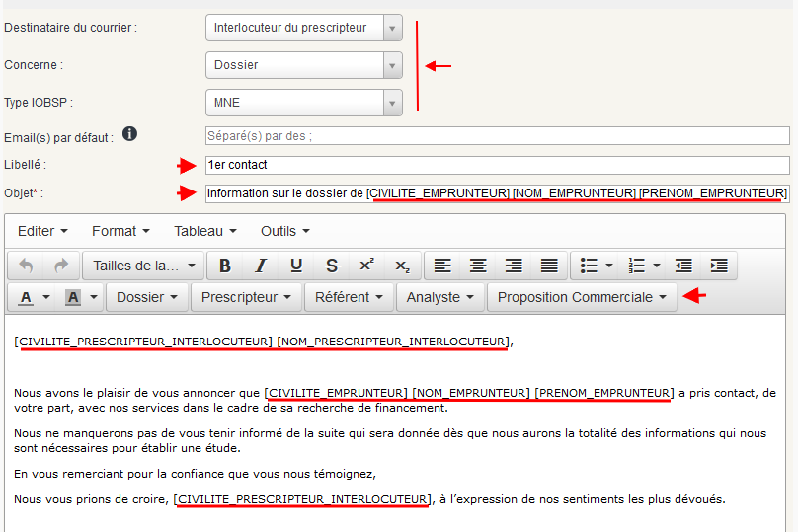Insert a numbered list
798x532 pixels.
[x=637, y=266]
